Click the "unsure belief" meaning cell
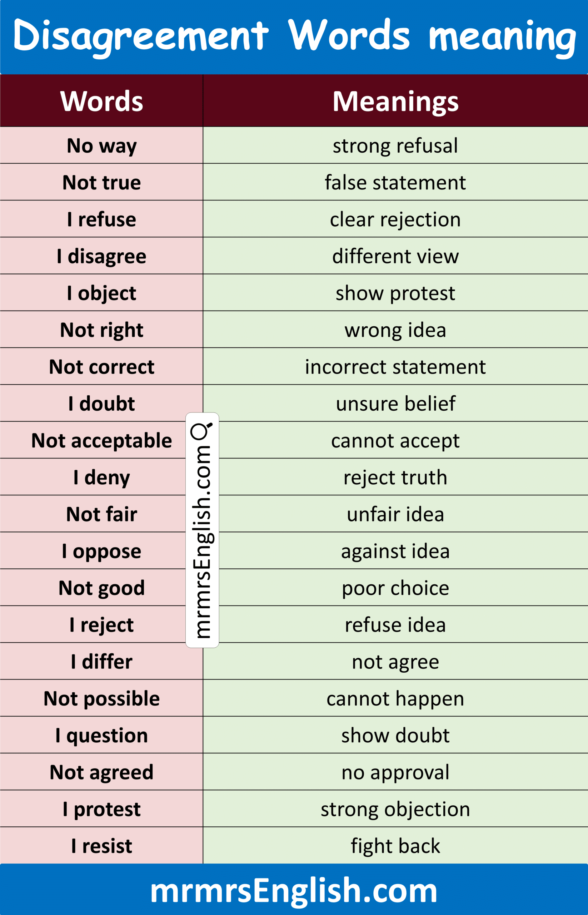The width and height of the screenshot is (588, 915). (395, 404)
